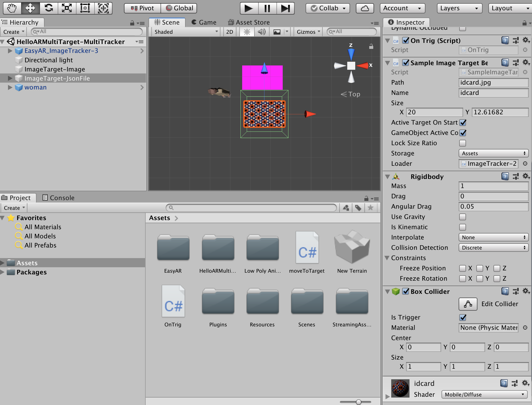Screen dimensions: 532x405
Task: Select the New Terrain asset
Action: pos(352,252)
